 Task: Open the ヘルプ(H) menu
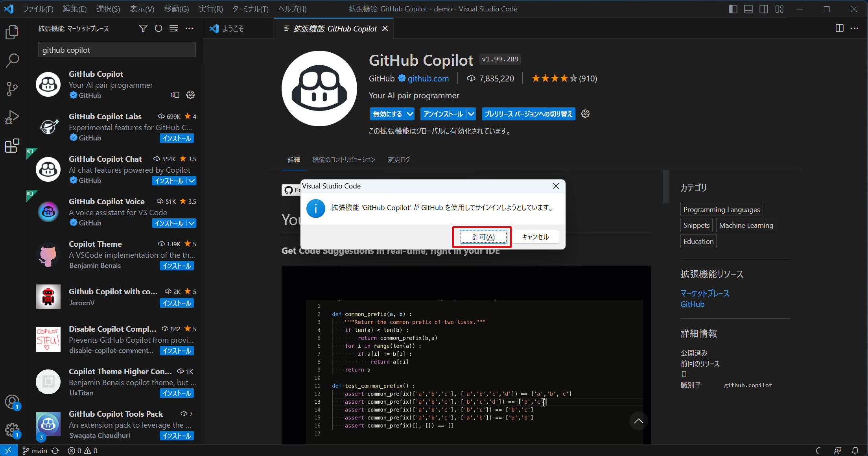click(292, 9)
